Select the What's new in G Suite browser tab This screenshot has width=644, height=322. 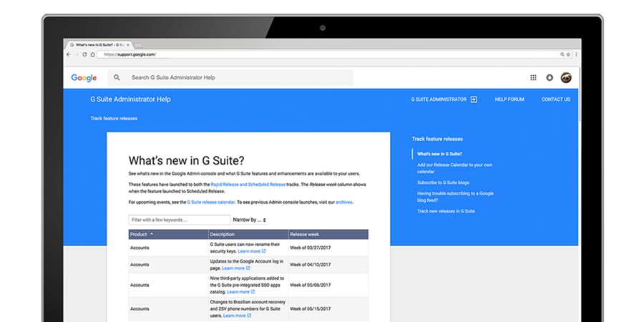[x=99, y=45]
